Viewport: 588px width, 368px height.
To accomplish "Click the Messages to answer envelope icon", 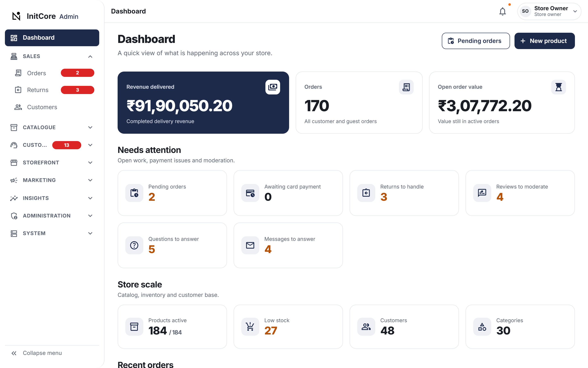I will click(250, 245).
